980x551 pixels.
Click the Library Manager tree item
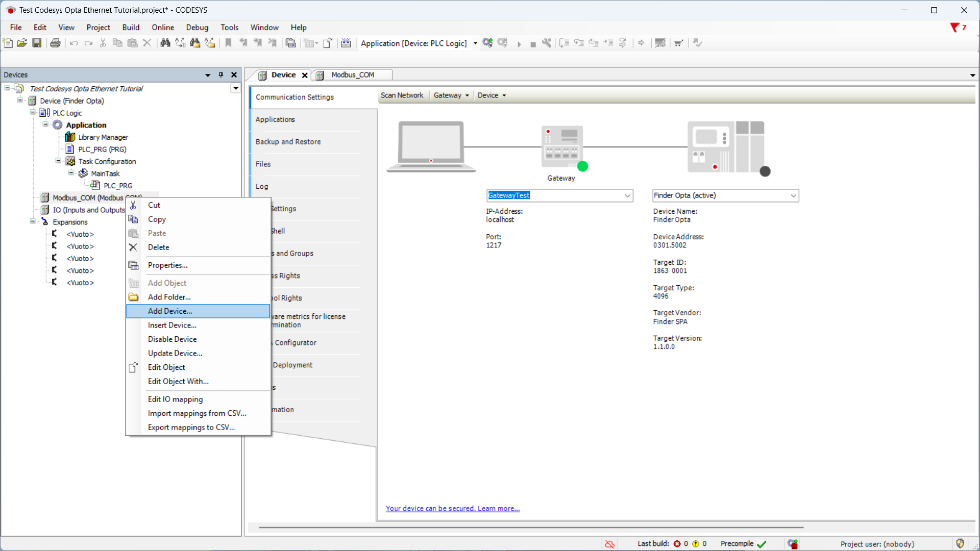tap(103, 137)
